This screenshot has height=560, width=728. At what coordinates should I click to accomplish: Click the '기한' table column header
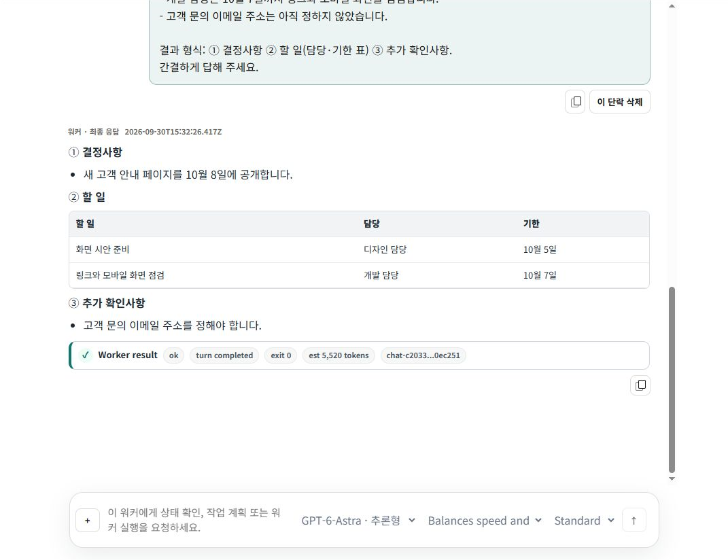[x=531, y=224]
